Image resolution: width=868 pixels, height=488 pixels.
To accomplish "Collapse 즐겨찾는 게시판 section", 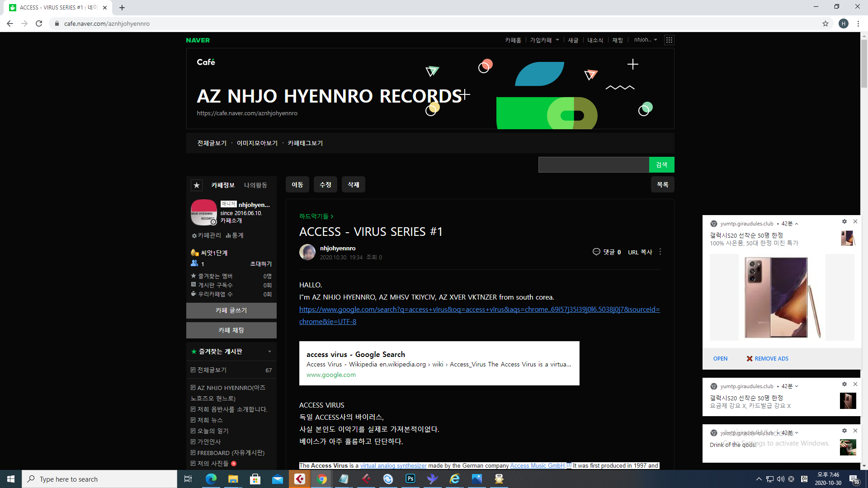I will [269, 352].
